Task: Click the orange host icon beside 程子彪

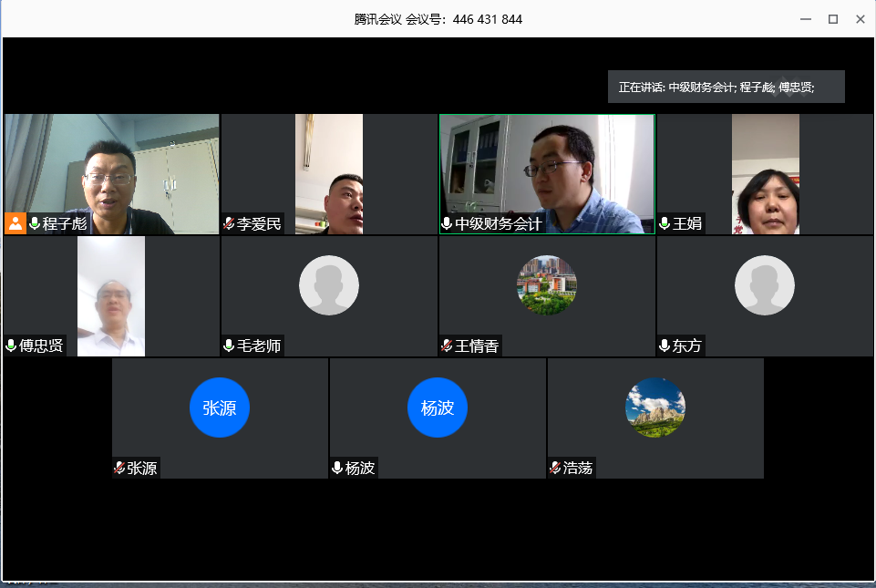Action: (x=15, y=223)
